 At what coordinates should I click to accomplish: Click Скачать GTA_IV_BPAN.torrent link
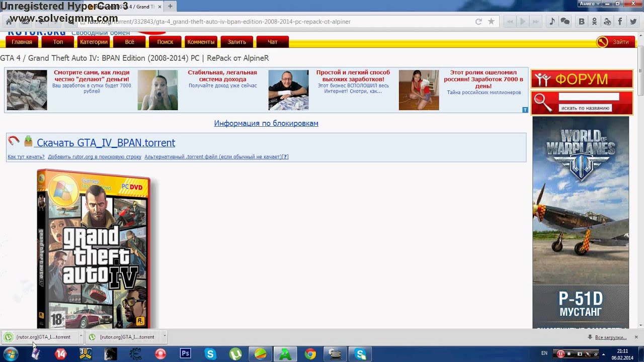pyautogui.click(x=106, y=143)
